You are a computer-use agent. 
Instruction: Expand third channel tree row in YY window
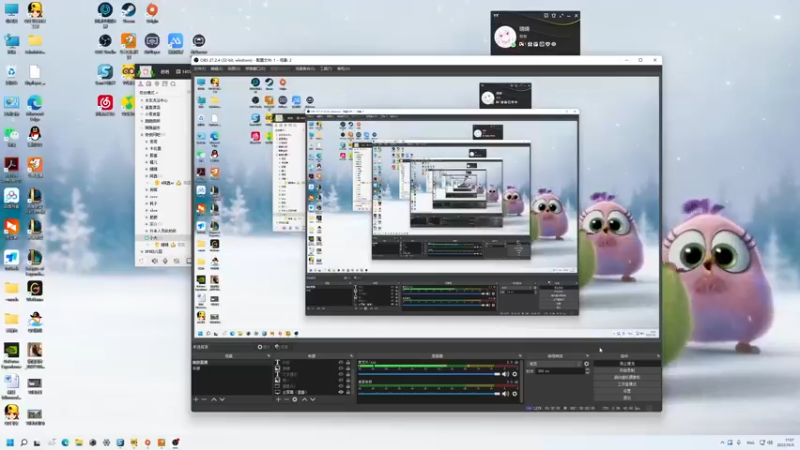pyautogui.click(x=142, y=114)
